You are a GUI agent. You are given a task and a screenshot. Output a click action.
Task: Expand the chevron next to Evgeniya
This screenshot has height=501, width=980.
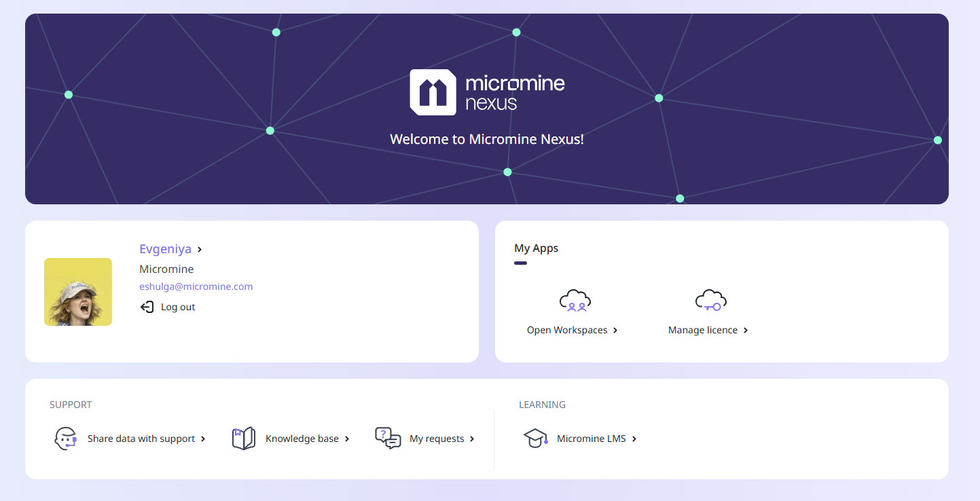pyautogui.click(x=200, y=250)
